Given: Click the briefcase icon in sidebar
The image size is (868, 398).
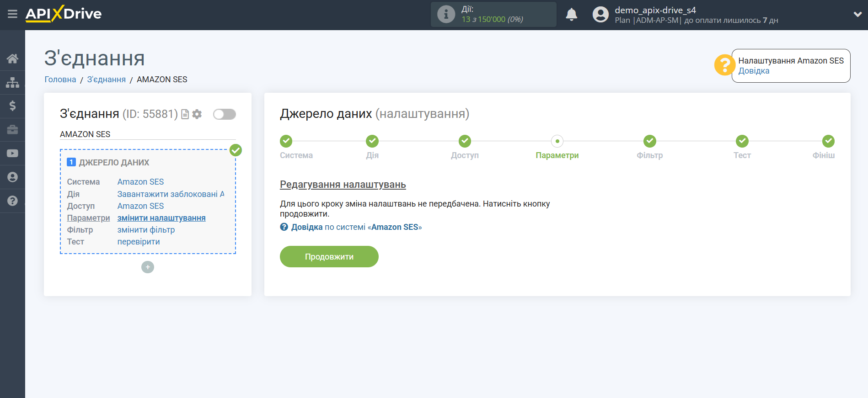Looking at the screenshot, I should click(x=12, y=130).
